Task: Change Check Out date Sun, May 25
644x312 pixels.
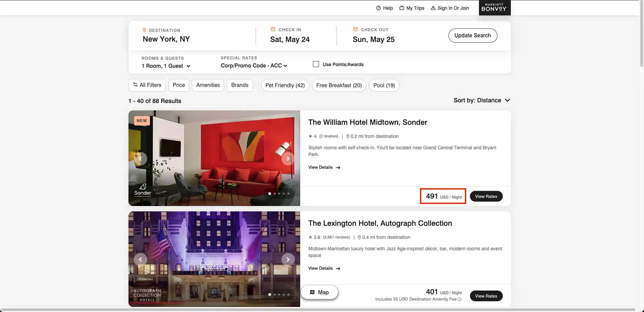Action: click(x=373, y=40)
